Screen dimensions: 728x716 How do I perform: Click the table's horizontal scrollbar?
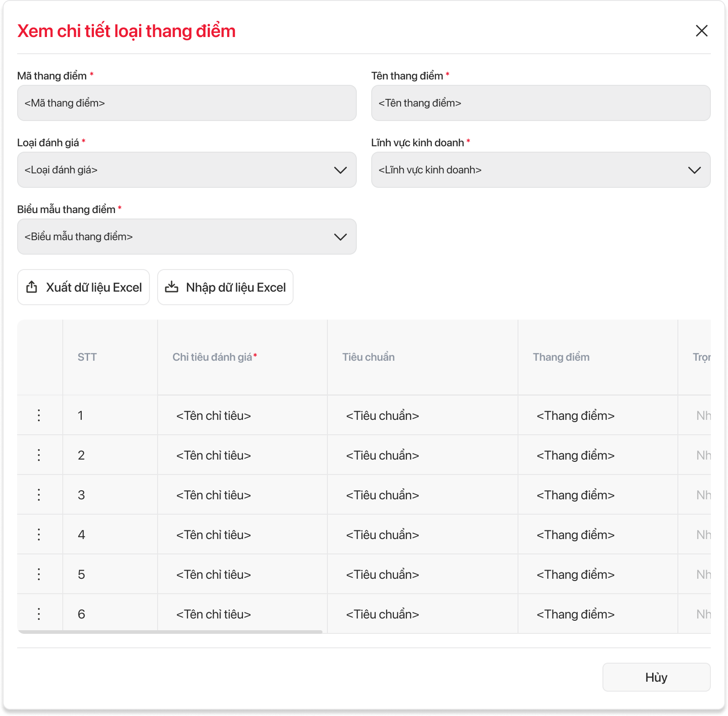pyautogui.click(x=170, y=632)
